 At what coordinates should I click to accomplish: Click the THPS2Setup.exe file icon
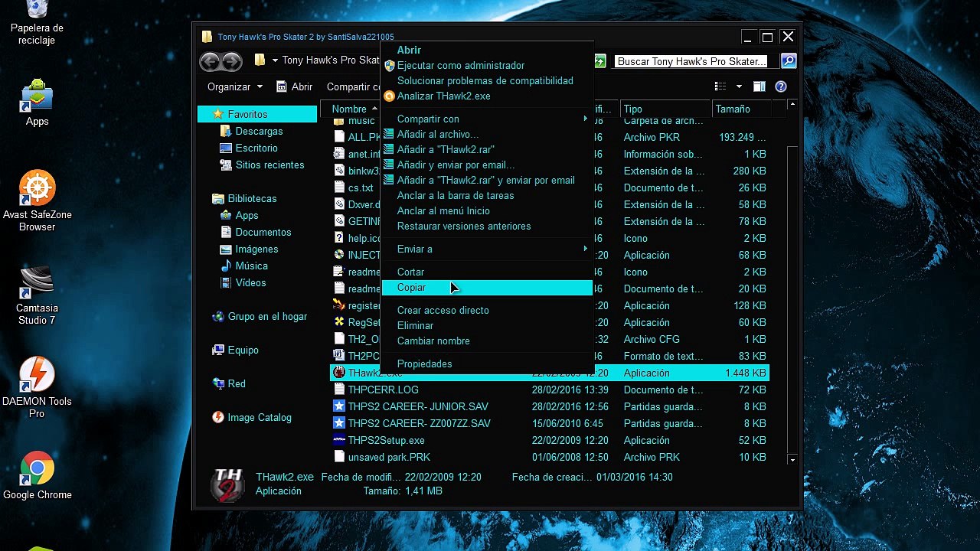pyautogui.click(x=339, y=440)
